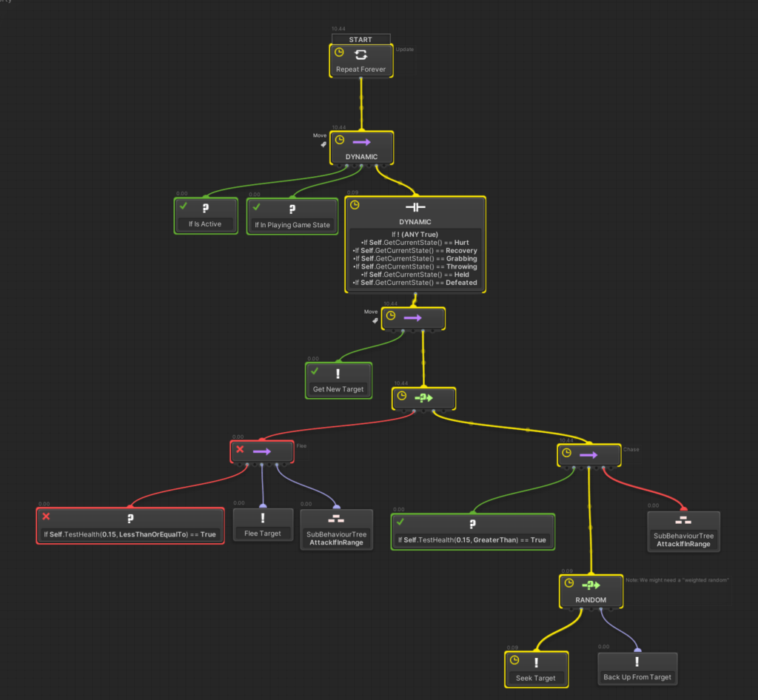758x700 pixels.
Task: Click the clock icon on the Chase sequencer
Action: (x=566, y=453)
